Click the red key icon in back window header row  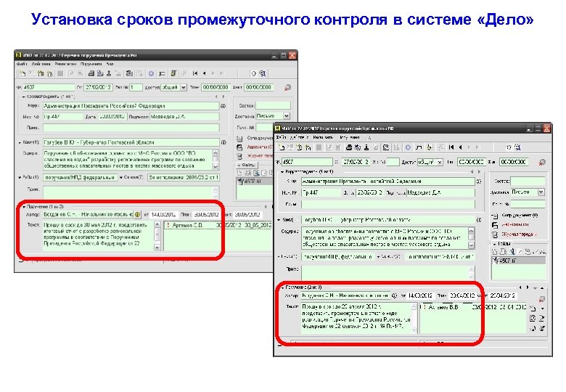click(x=287, y=87)
